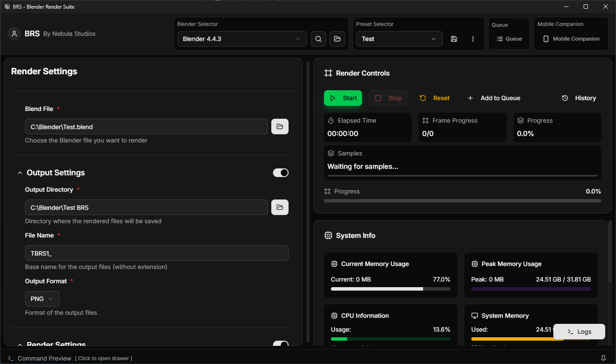Click the Render Settings panel scrollbar

point(308,202)
